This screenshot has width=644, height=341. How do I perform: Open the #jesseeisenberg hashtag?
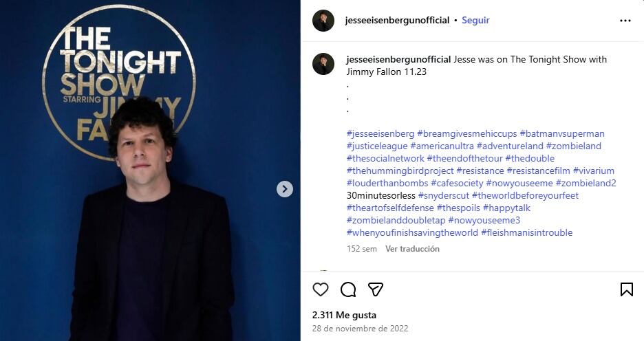click(380, 134)
